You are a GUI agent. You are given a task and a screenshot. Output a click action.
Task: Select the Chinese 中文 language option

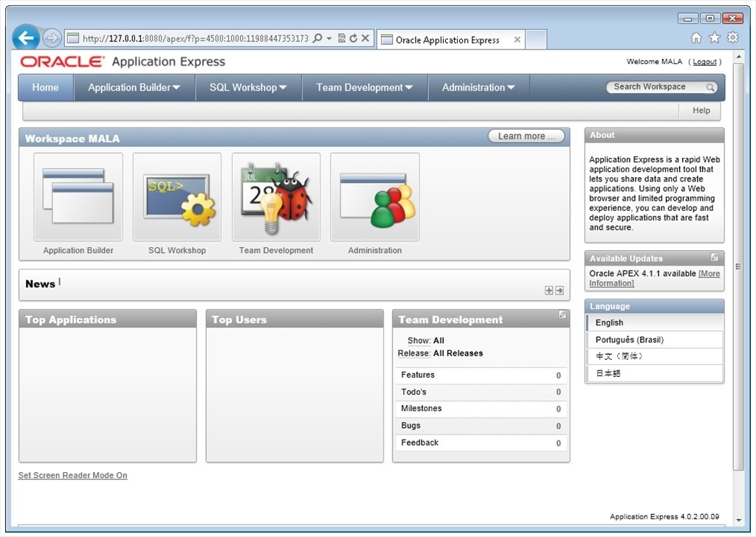tap(654, 356)
